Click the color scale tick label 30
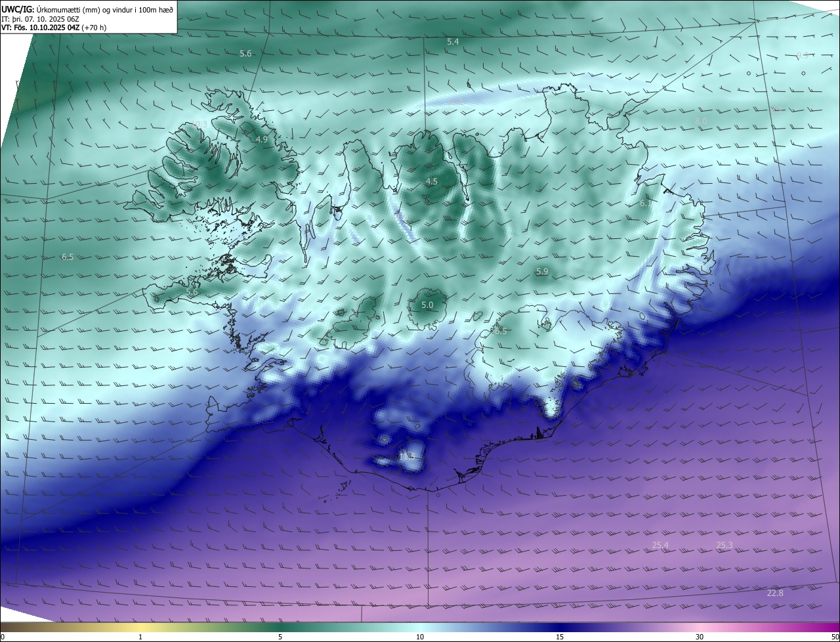This screenshot has height=642, width=840. coord(700,637)
